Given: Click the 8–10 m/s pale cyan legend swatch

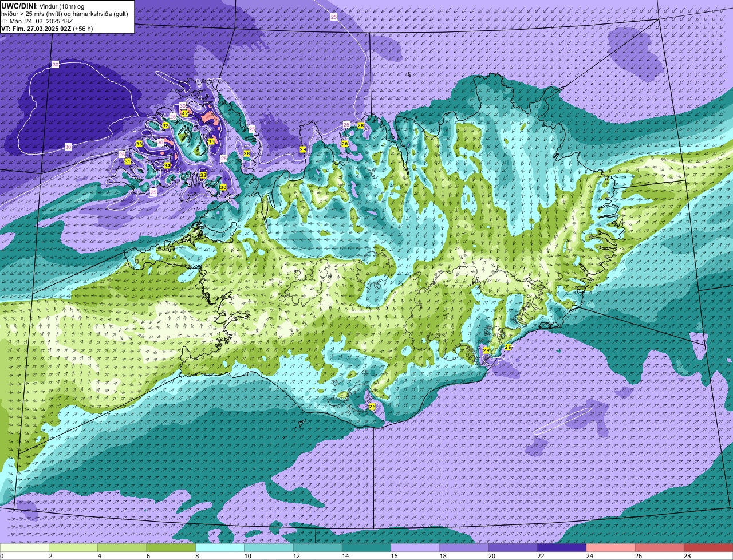Looking at the screenshot, I should [x=220, y=547].
